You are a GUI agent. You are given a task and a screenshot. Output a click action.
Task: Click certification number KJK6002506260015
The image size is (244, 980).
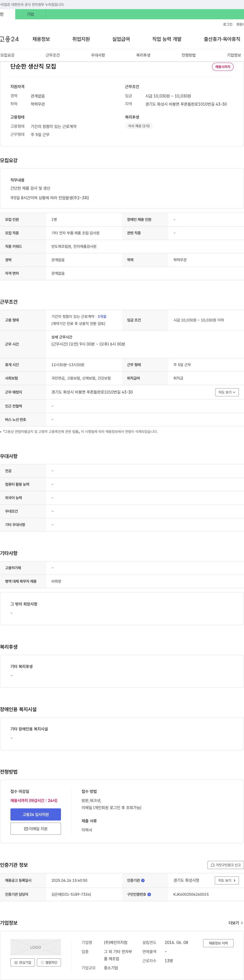(x=191, y=894)
